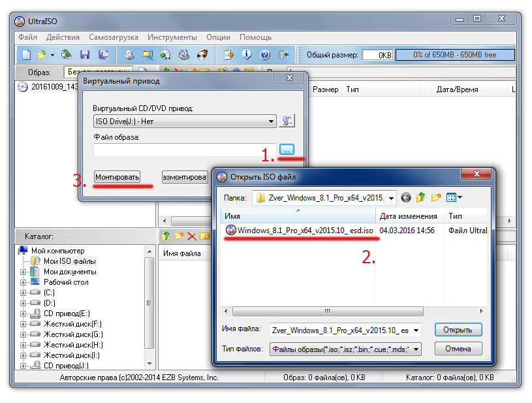
Task: Expand the Мои документы tree node
Action: click(x=23, y=272)
